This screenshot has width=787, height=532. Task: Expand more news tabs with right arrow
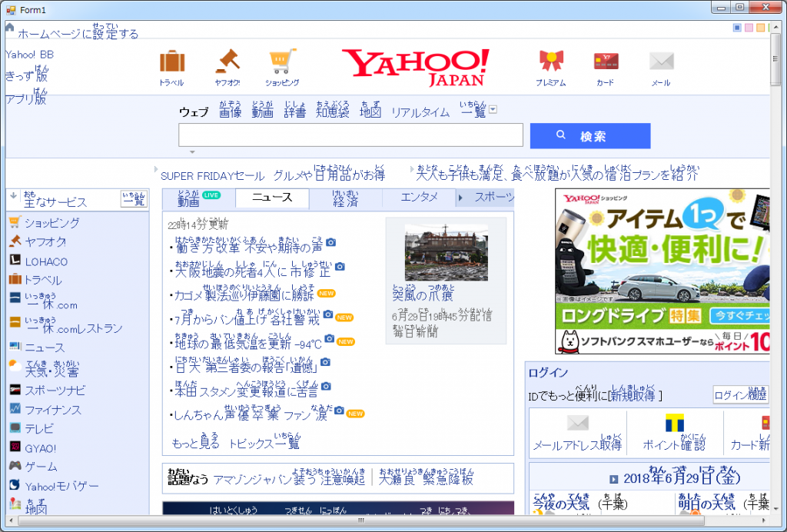click(460, 198)
